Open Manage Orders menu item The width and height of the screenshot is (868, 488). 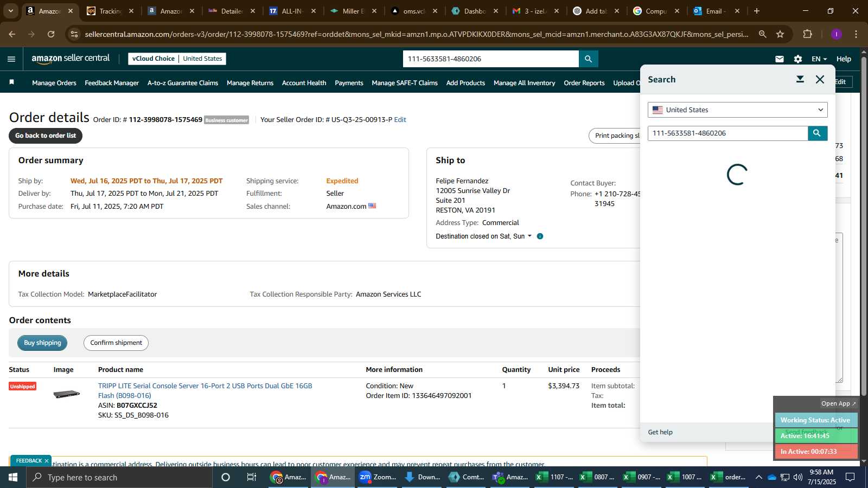tap(54, 83)
